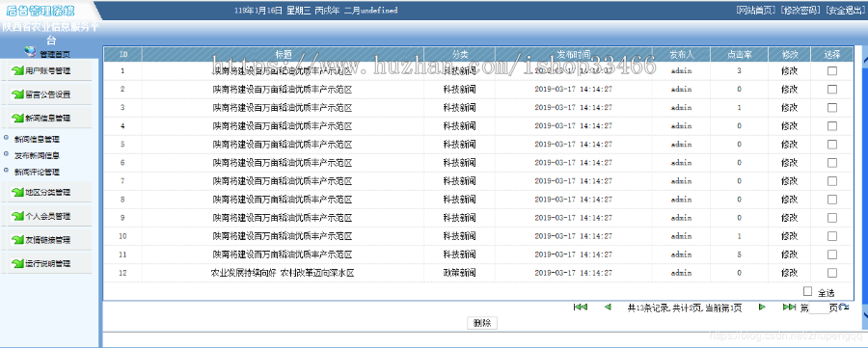868x348 pixels.
Task: Open the 发布新闻信息 sub-item
Action: pyautogui.click(x=37, y=155)
